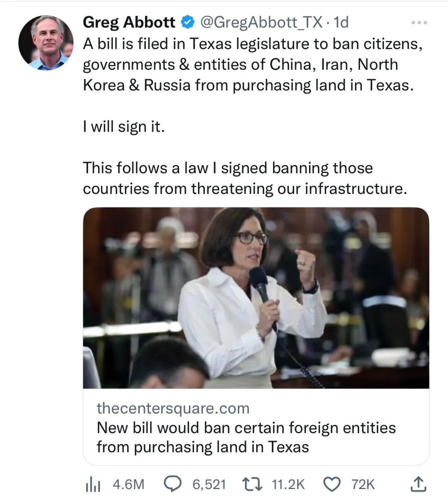Click the Greg Abbott display name
Image resolution: width=448 pixels, height=504 pixels.
pyautogui.click(x=129, y=22)
